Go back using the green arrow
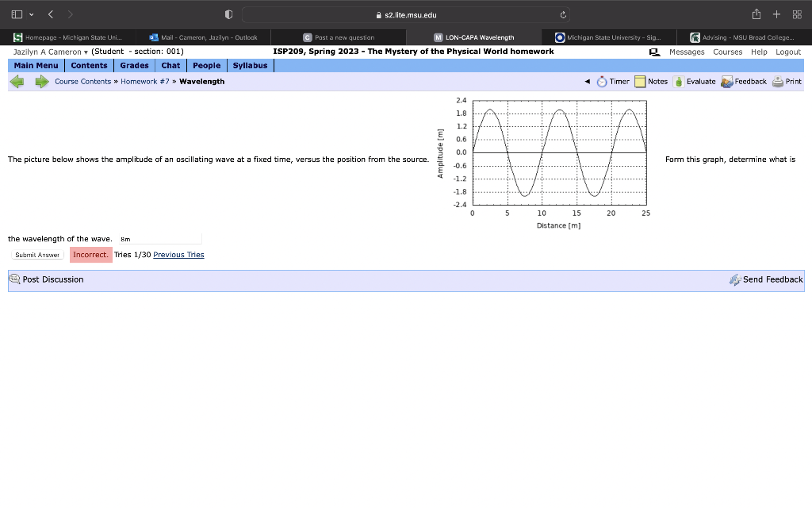This screenshot has width=812, height=508. click(17, 81)
